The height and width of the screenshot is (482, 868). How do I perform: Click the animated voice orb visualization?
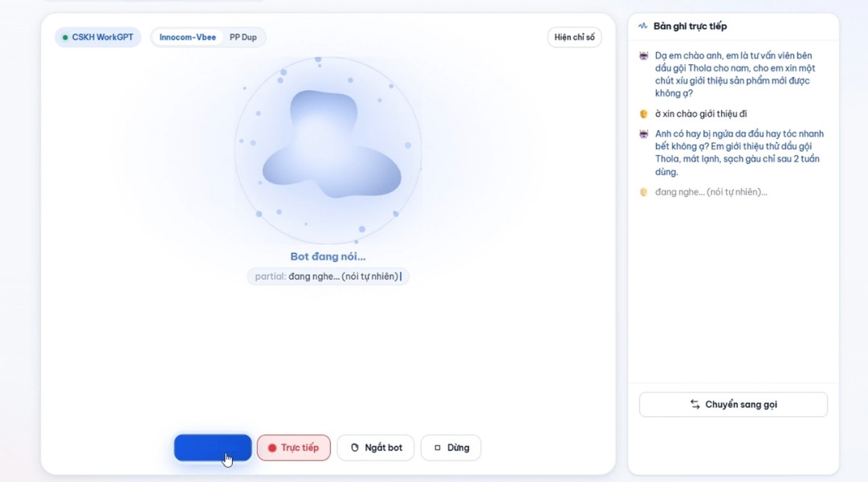tap(328, 149)
